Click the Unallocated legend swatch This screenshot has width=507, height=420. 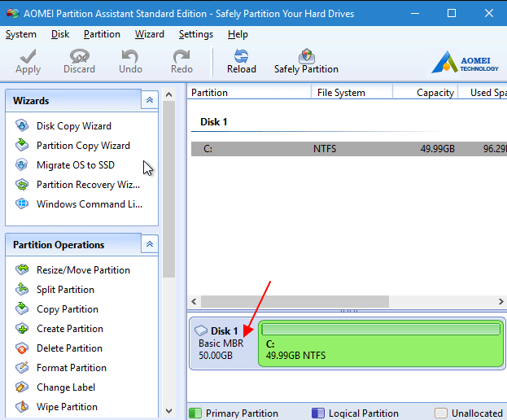coord(441,413)
